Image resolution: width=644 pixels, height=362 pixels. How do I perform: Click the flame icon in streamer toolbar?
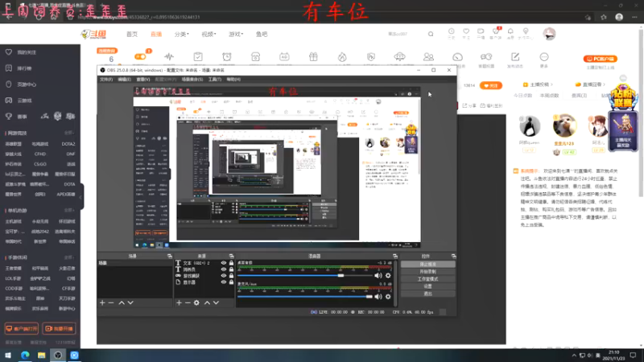tap(342, 57)
